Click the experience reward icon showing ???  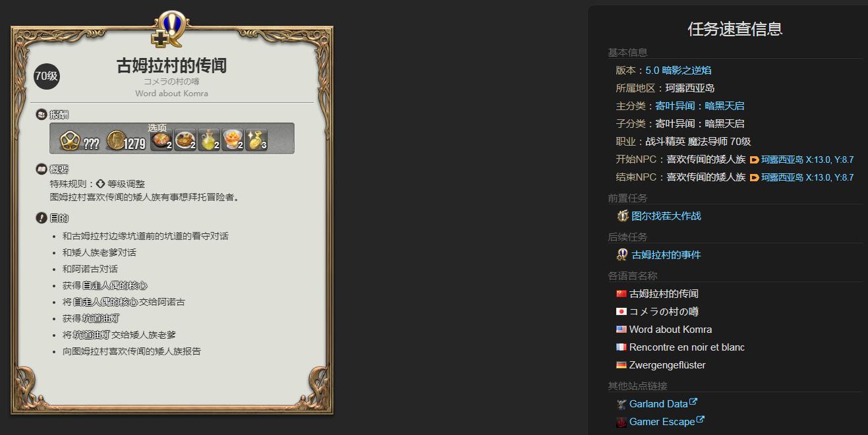point(70,140)
